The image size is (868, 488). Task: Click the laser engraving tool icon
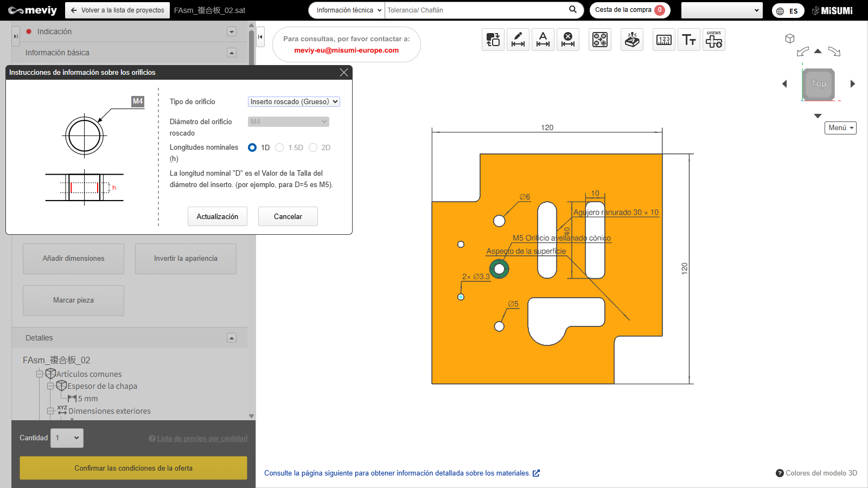tap(632, 40)
